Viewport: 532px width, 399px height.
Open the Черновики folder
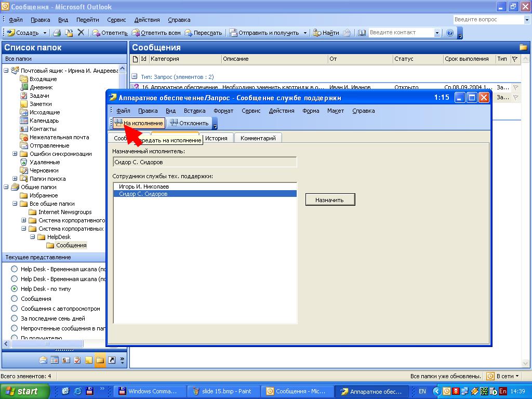(x=44, y=170)
